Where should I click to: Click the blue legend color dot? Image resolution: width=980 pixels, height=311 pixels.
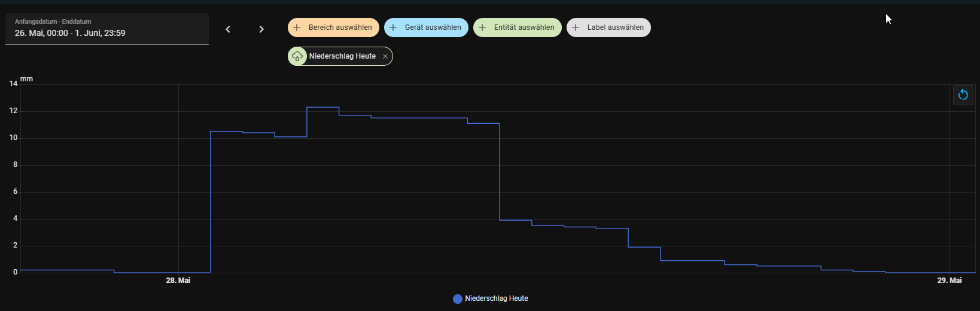point(458,299)
